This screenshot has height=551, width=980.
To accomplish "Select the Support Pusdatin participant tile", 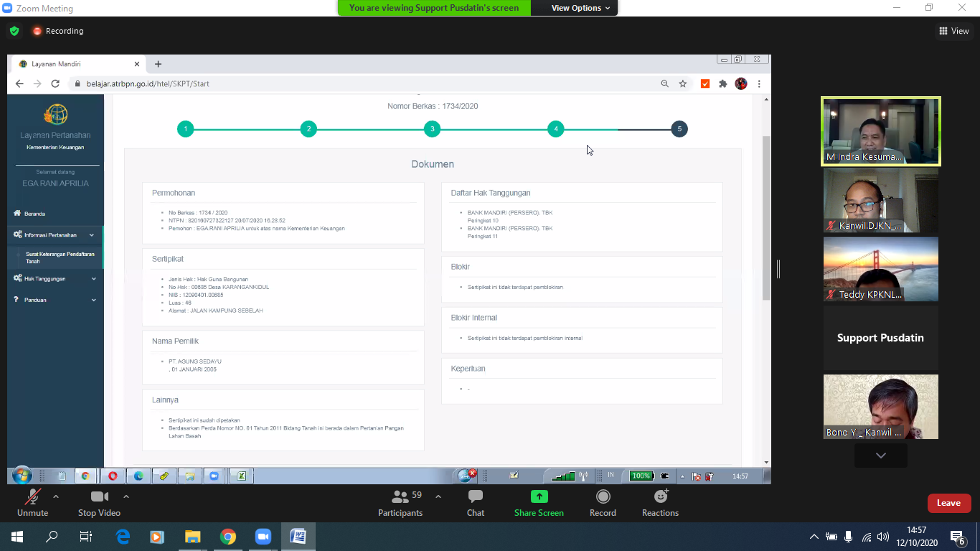I will point(880,338).
